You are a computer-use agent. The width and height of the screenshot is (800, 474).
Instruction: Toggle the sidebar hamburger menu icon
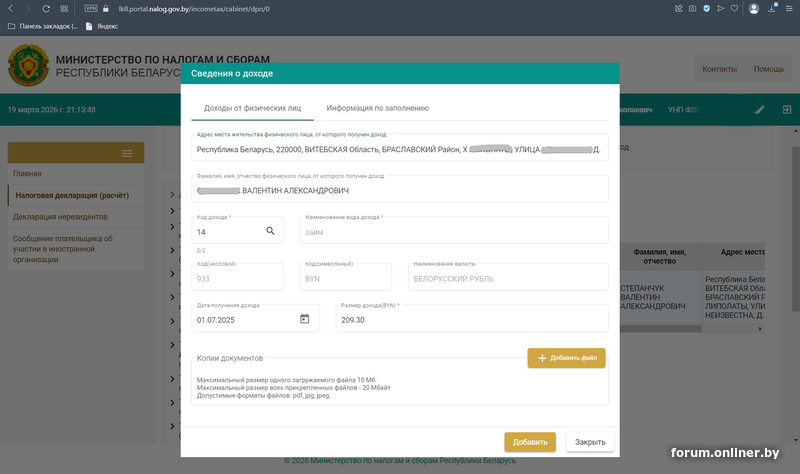[127, 153]
